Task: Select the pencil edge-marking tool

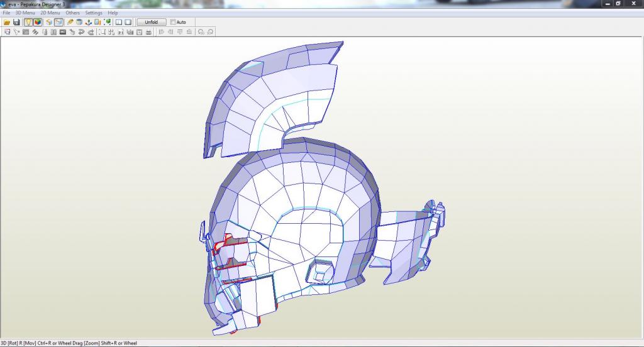Action: (x=70, y=22)
